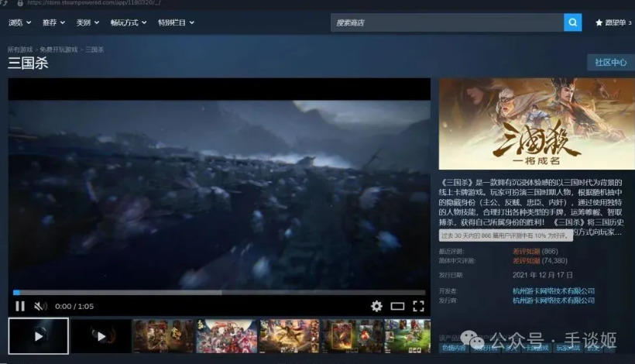The width and height of the screenshot is (635, 364).
Task: Pause the trailer video
Action: tap(20, 306)
